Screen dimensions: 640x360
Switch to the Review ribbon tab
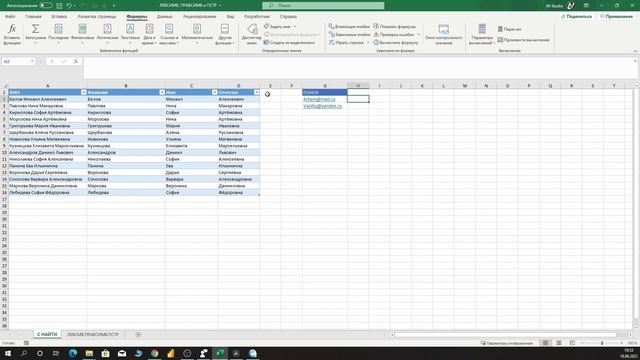[x=200, y=17]
